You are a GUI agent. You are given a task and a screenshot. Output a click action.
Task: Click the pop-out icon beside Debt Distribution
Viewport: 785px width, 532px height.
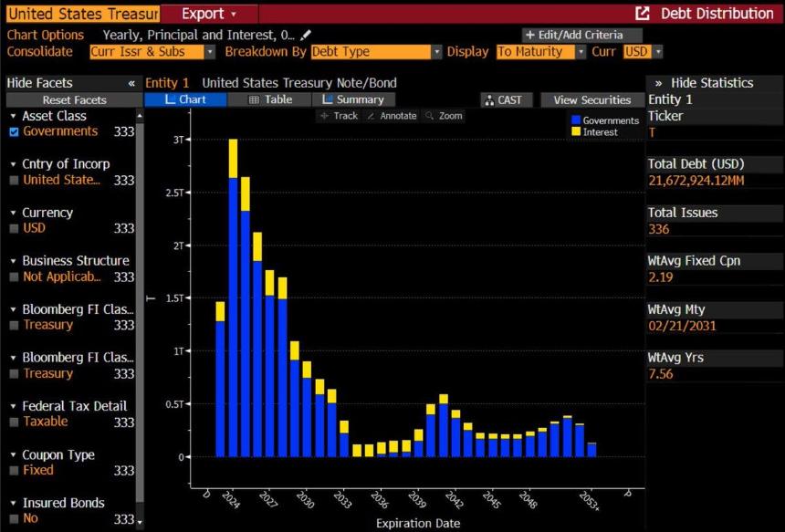[643, 14]
